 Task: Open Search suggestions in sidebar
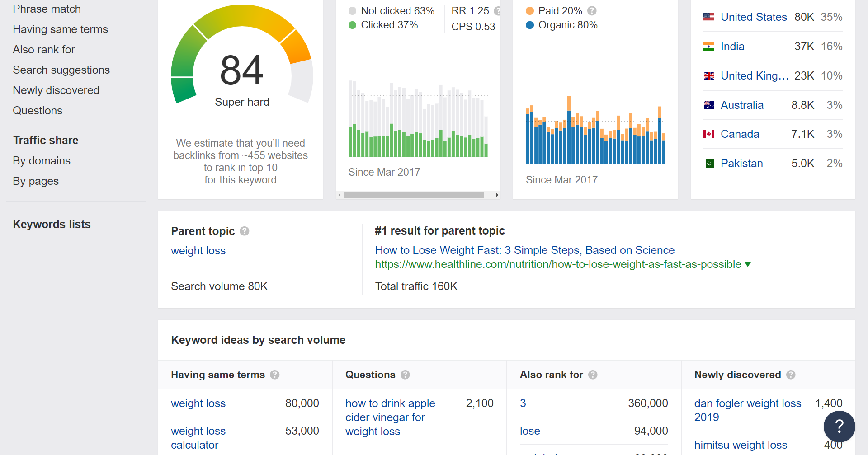[61, 70]
